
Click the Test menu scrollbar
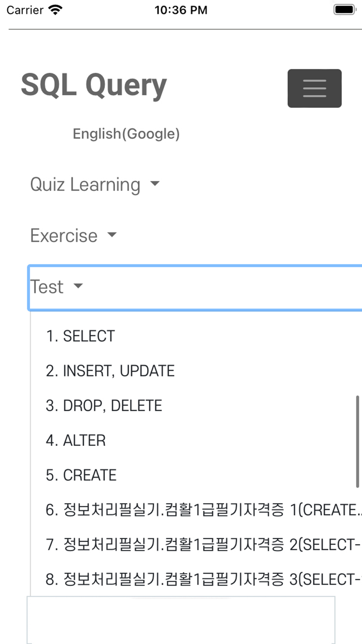click(x=357, y=442)
